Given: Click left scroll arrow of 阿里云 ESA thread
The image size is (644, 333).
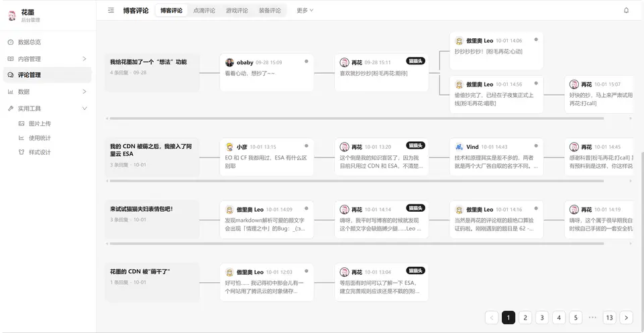Looking at the screenshot, I should point(107,181).
